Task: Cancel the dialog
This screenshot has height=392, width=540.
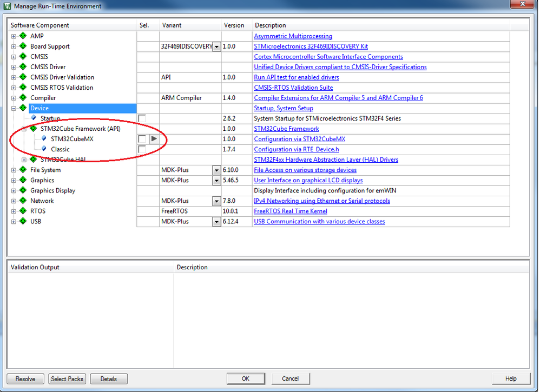Action: click(291, 378)
